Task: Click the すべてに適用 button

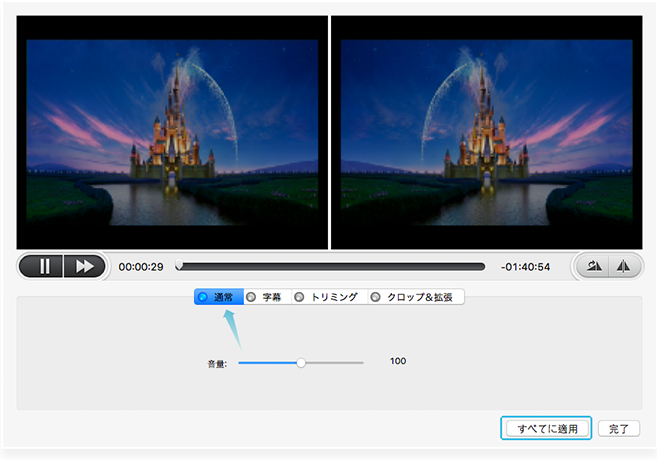Action: pyautogui.click(x=546, y=428)
